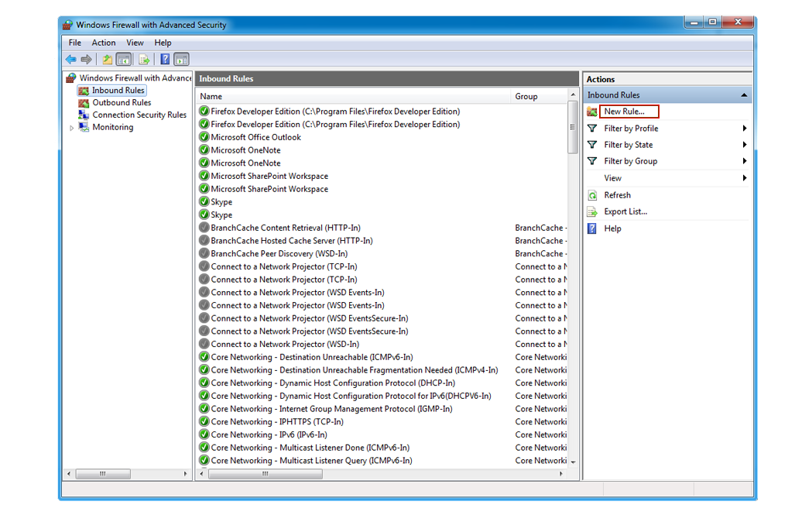Click the Filter by Group funnel icon

tap(592, 162)
